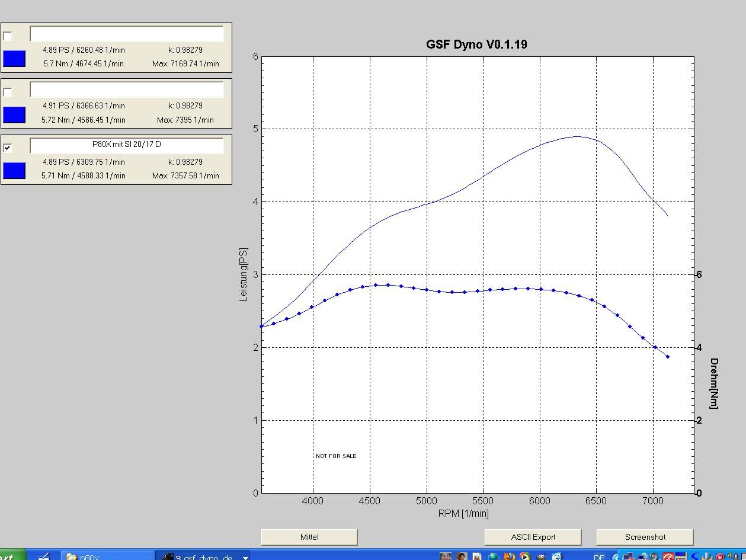Image resolution: width=746 pixels, height=560 pixels.
Task: Click the empty name field of second run
Action: click(126, 89)
